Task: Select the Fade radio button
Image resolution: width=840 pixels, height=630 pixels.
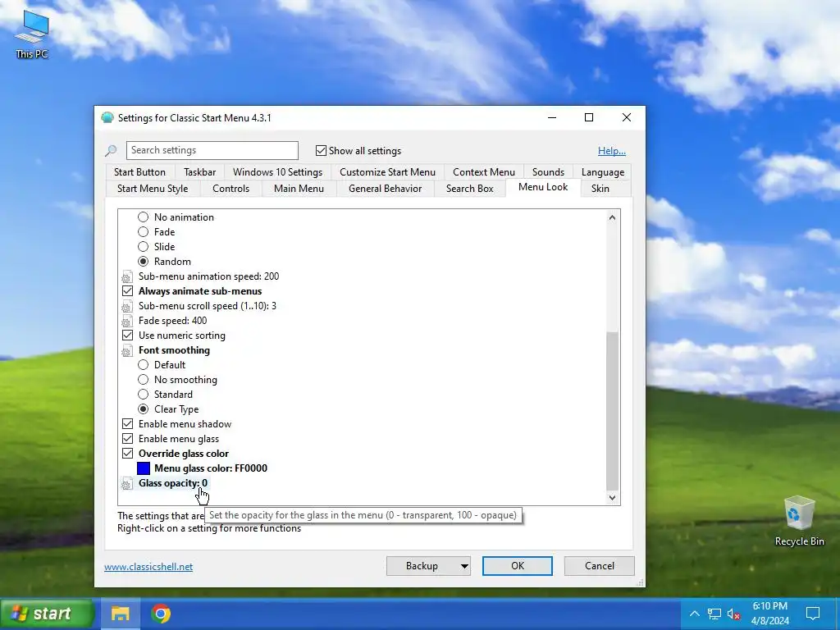Action: [143, 232]
